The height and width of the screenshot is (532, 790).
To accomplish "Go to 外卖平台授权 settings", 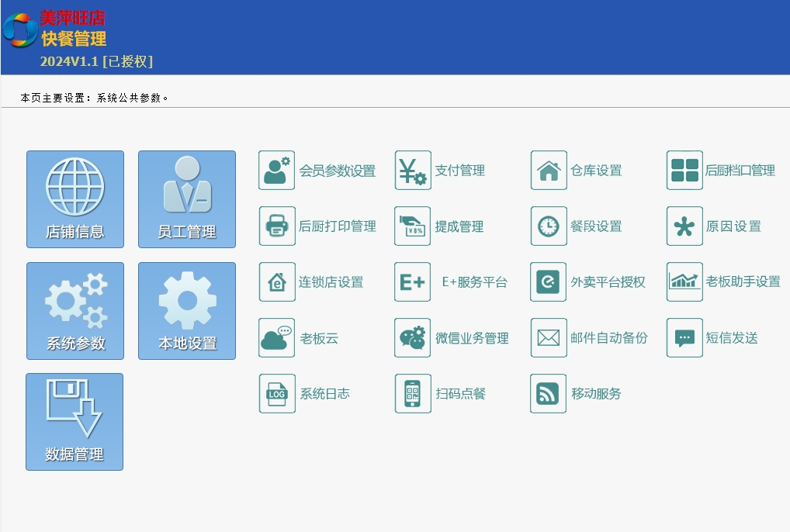I will 608,282.
